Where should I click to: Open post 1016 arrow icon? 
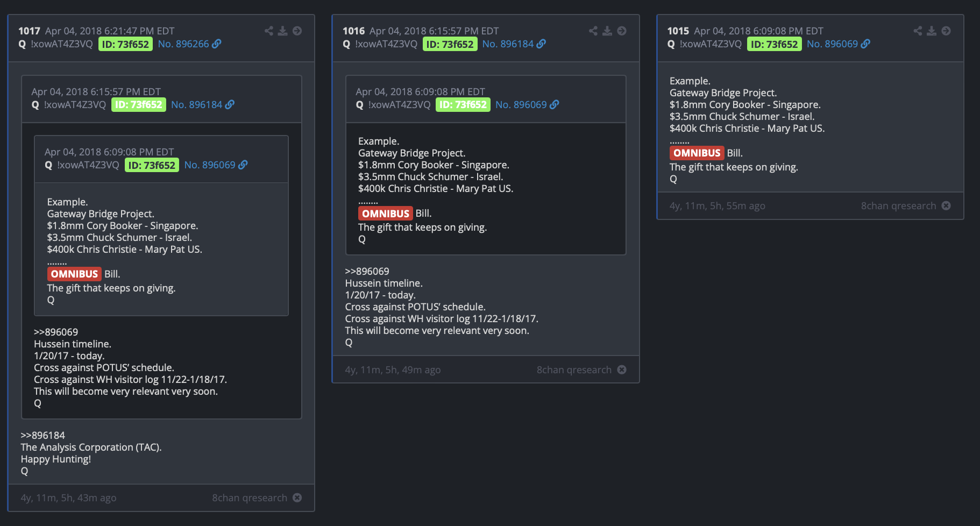pyautogui.click(x=622, y=31)
